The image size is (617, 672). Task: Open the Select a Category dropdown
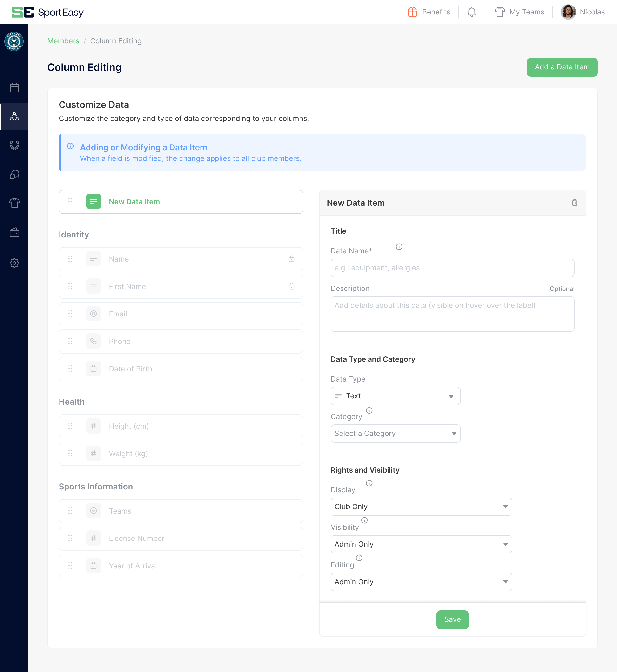click(x=395, y=434)
